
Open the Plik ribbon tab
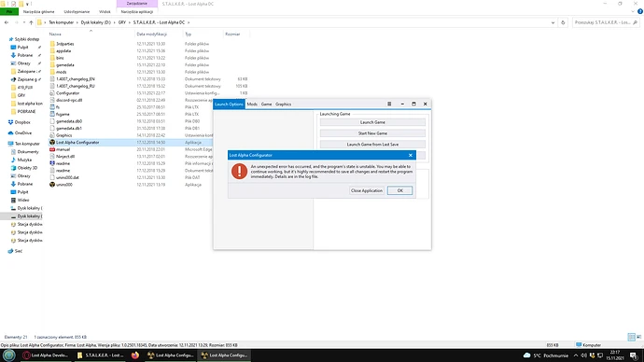[9, 11]
